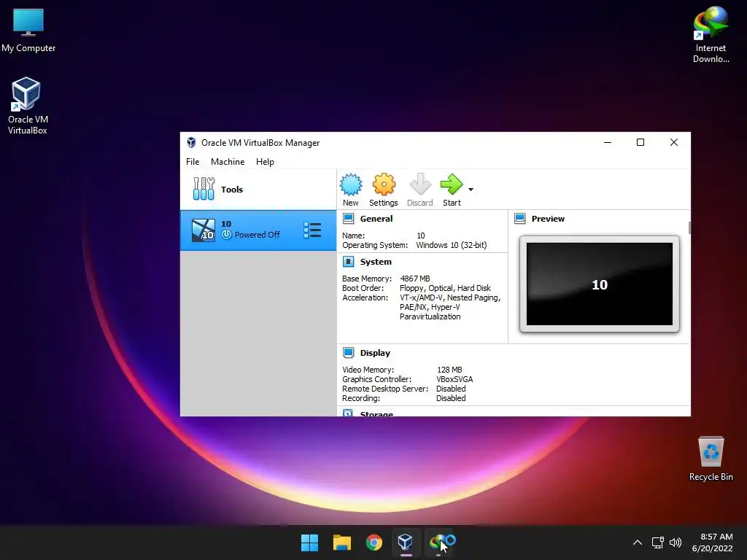Click the Windows 10 (32-bit) value
The height and width of the screenshot is (560, 747).
[451, 245]
